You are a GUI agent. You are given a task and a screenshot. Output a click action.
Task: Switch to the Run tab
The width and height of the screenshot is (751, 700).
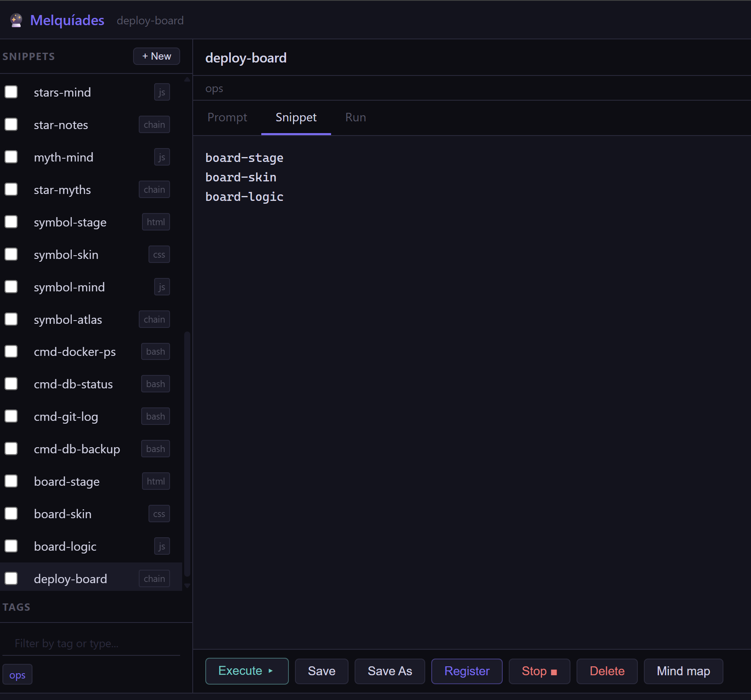point(355,117)
